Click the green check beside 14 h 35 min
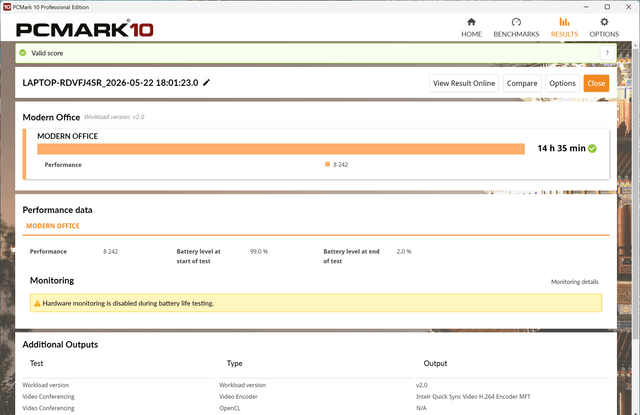The image size is (640, 415). pos(592,149)
